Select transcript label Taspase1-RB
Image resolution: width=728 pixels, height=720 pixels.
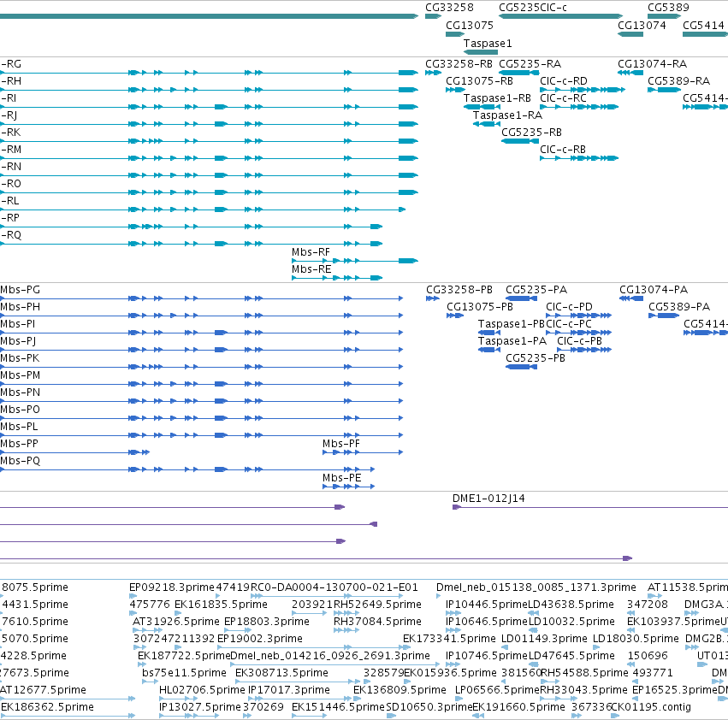click(x=497, y=98)
